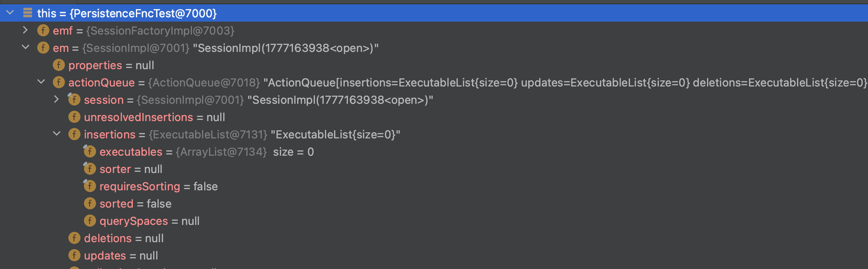The height and width of the screenshot is (269, 868).
Task: Click the field icon next to actionQueue
Action: click(x=59, y=83)
